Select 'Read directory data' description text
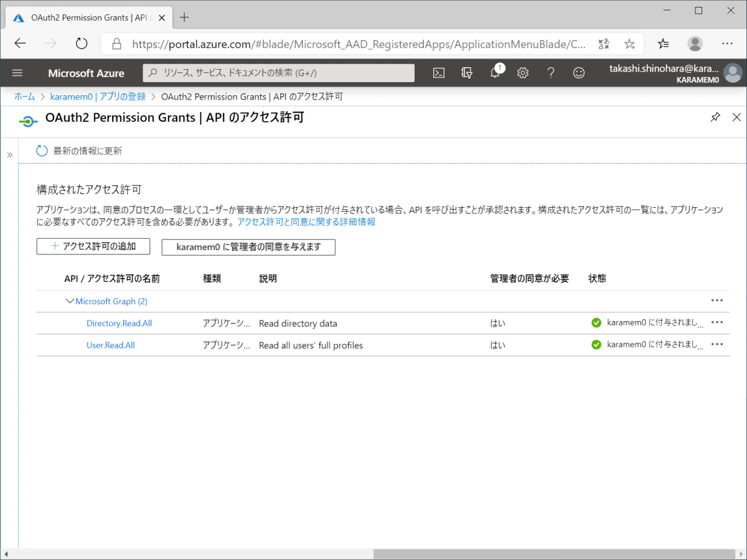 click(298, 324)
